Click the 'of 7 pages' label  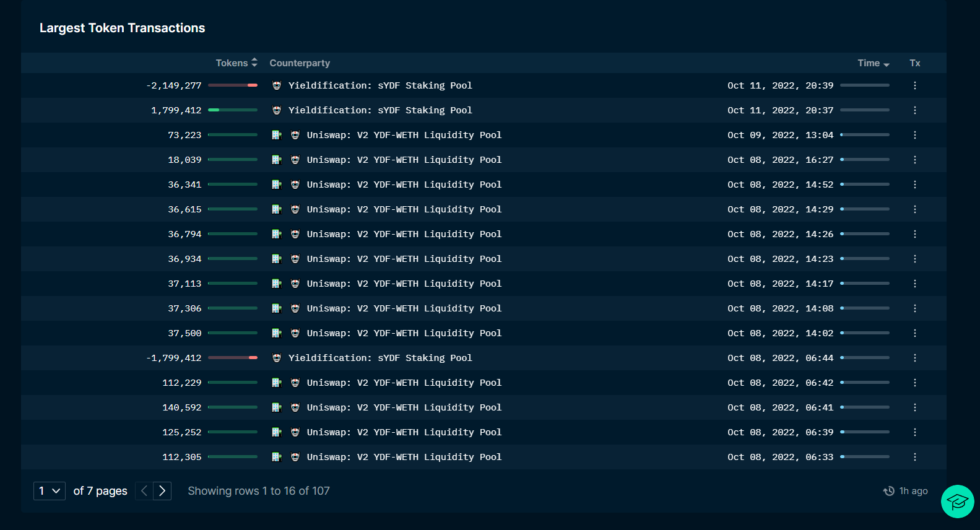pyautogui.click(x=100, y=491)
